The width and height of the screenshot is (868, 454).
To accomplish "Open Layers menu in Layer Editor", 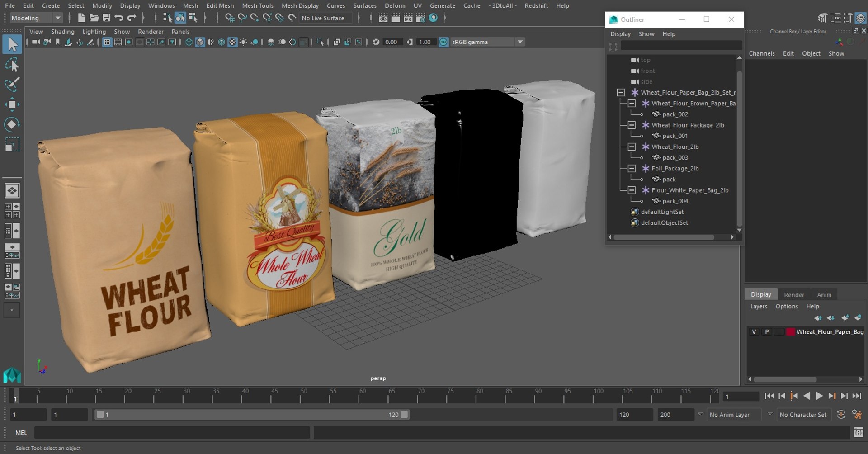I will (759, 306).
